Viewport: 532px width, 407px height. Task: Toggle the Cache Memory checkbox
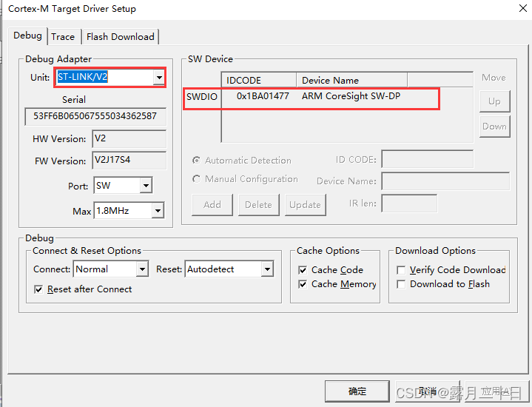[303, 284]
